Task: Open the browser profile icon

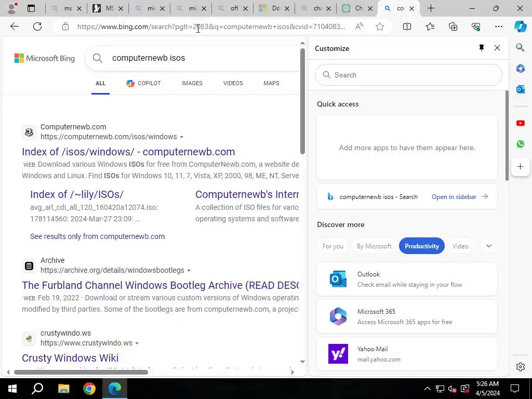Action: point(12,8)
